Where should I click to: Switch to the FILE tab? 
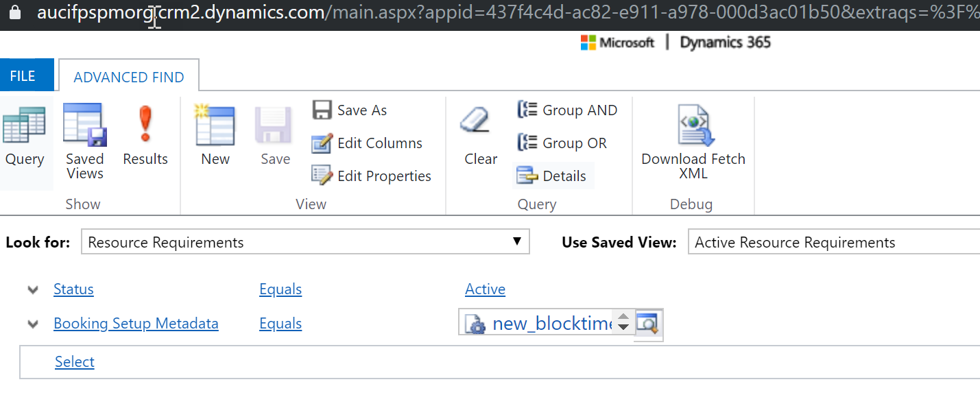pyautogui.click(x=22, y=75)
